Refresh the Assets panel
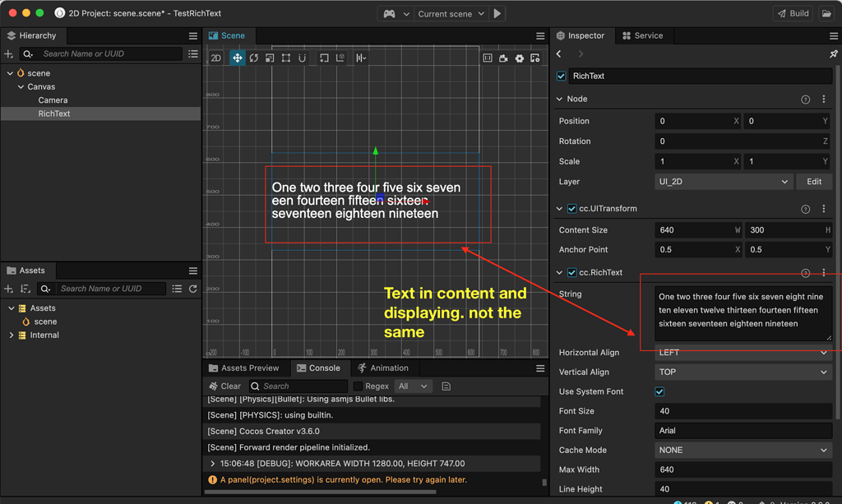This screenshot has height=504, width=842. tap(193, 289)
